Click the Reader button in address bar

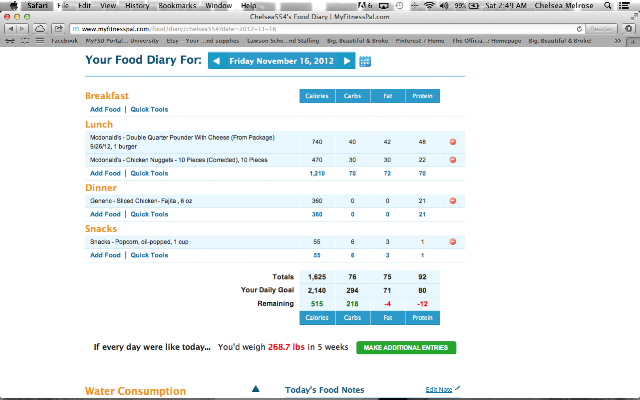pyautogui.click(x=601, y=29)
